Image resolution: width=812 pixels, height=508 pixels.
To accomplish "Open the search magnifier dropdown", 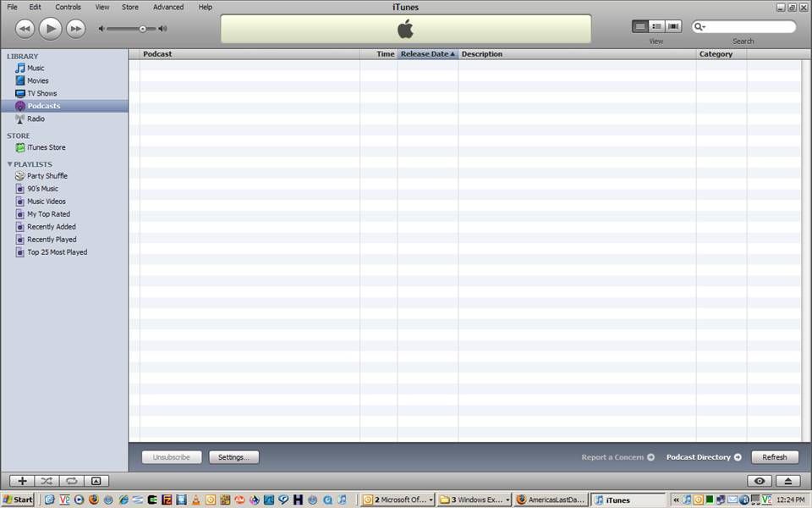I will [x=700, y=26].
